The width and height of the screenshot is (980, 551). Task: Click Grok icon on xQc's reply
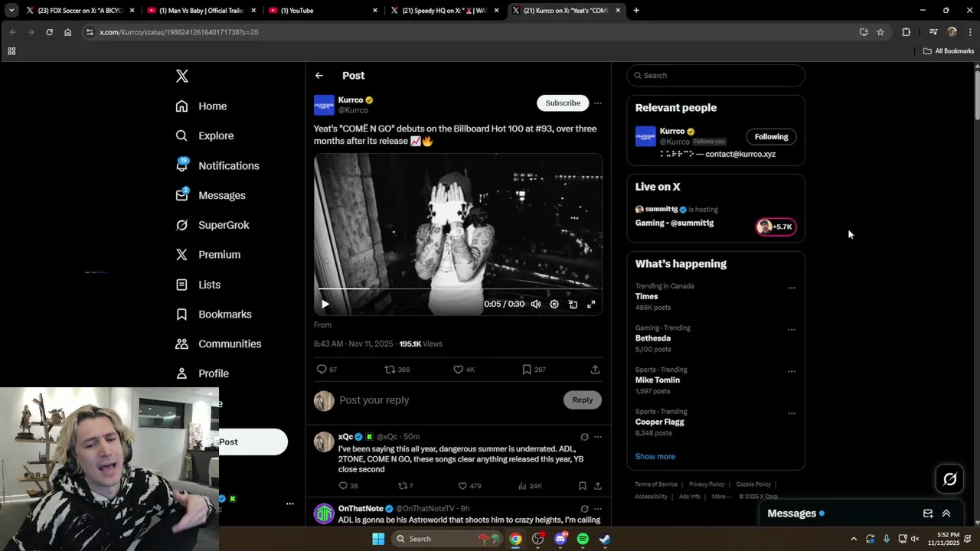click(x=584, y=437)
